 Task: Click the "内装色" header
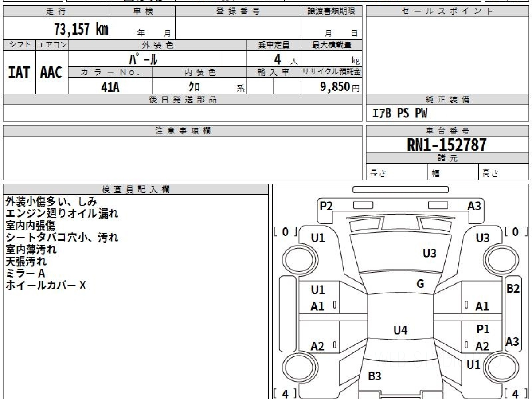pyautogui.click(x=200, y=73)
